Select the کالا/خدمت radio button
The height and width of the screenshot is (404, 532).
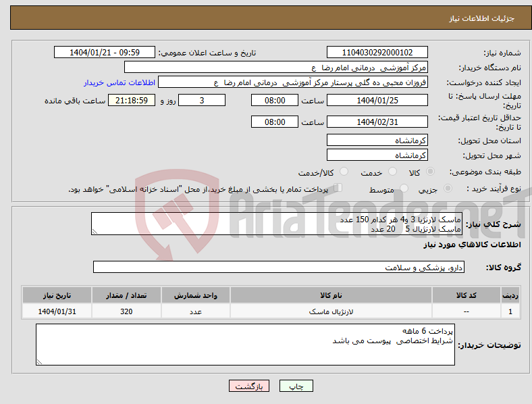click(344, 172)
